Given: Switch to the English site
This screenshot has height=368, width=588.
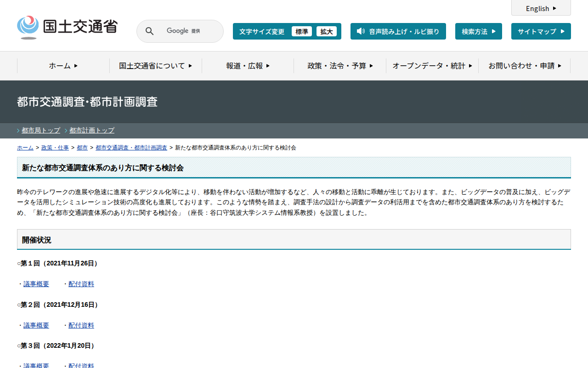Looking at the screenshot, I should point(541,8).
